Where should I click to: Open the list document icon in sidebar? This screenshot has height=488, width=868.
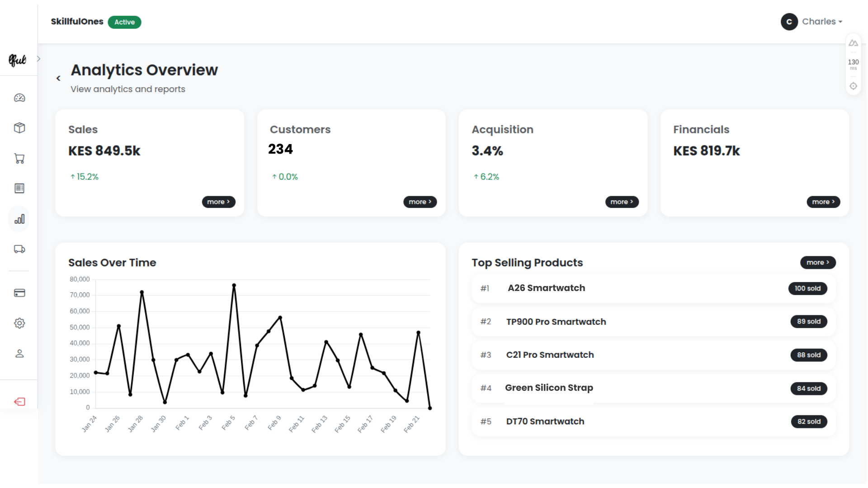tap(19, 188)
